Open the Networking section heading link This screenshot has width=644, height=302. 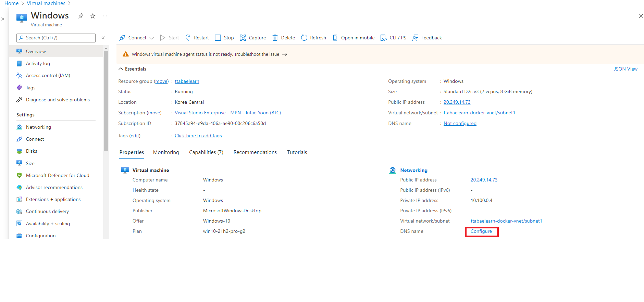(414, 170)
